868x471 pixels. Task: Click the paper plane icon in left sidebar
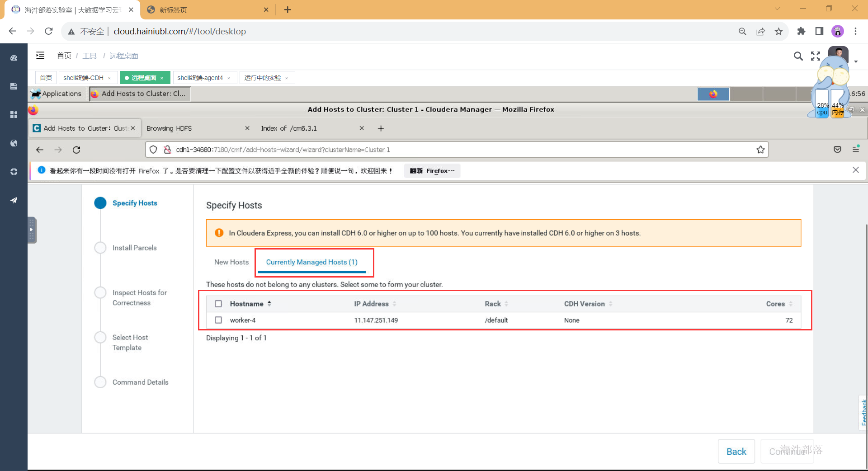point(14,200)
